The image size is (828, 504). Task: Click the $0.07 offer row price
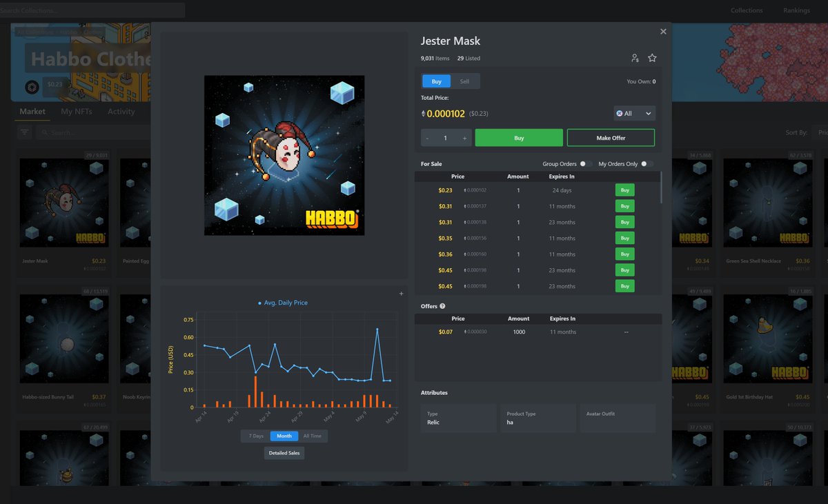pos(445,332)
